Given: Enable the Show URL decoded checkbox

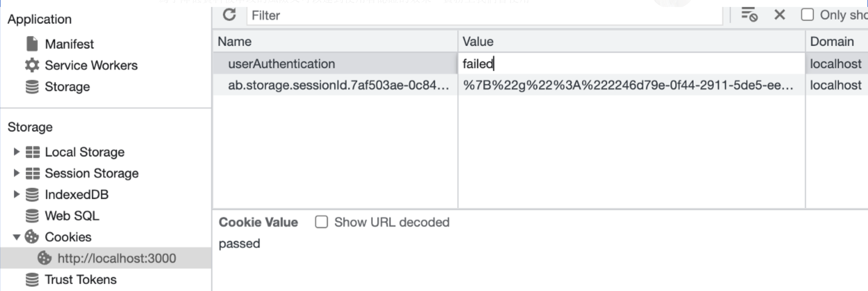Looking at the screenshot, I should click(x=321, y=222).
